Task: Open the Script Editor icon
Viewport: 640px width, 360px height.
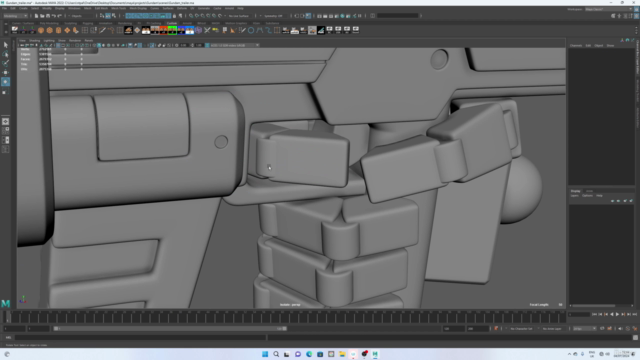Action: [x=635, y=338]
